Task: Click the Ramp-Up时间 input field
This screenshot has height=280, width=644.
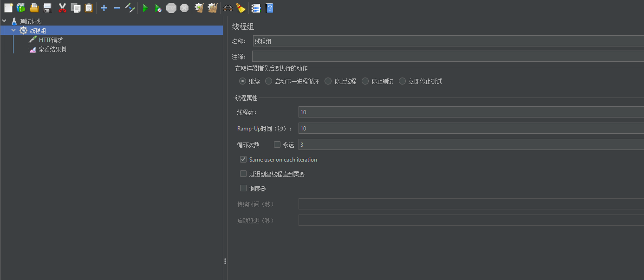Action: coord(471,128)
